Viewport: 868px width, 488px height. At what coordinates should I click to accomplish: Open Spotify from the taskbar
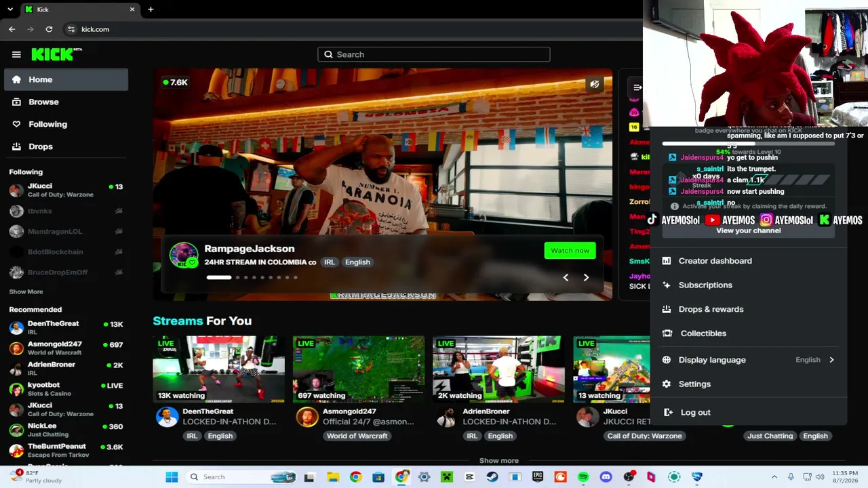pos(583,477)
